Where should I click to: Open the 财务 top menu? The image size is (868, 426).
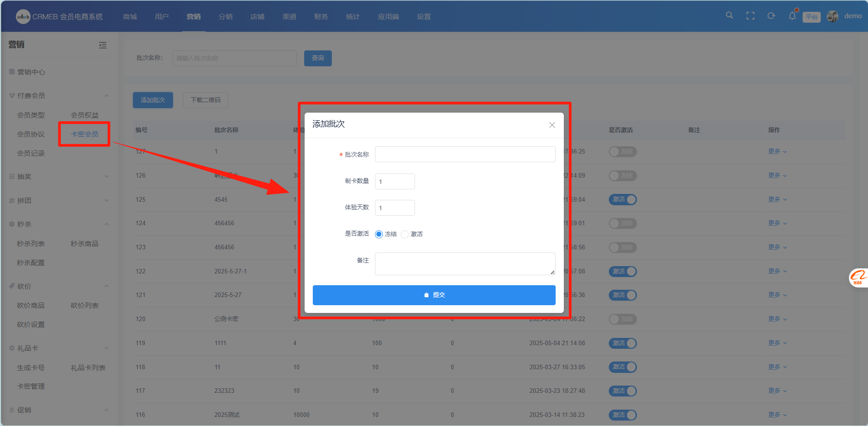click(321, 16)
